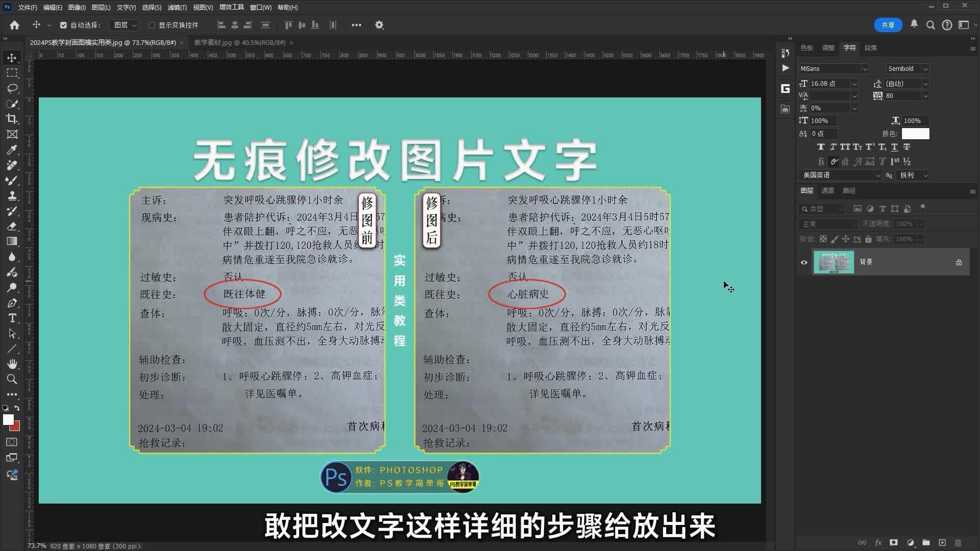Image resolution: width=980 pixels, height=551 pixels.
Task: Click the foreground color swatch in toolbar
Action: tap(8, 419)
